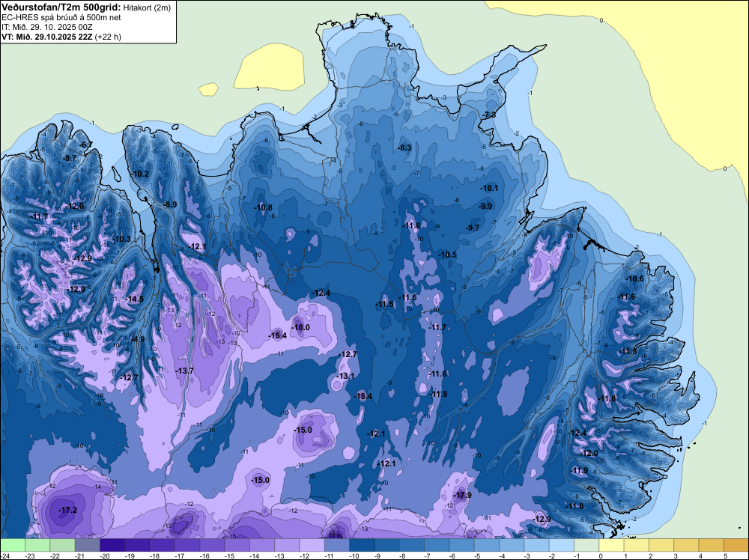The height and width of the screenshot is (560, 749).
Task: Click the -24 light green legend swatch
Action: tap(13, 545)
